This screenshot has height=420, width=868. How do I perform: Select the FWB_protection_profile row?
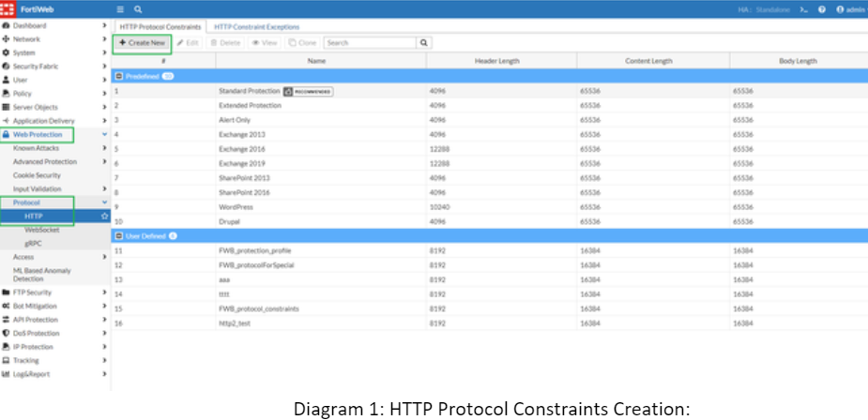[489, 250]
